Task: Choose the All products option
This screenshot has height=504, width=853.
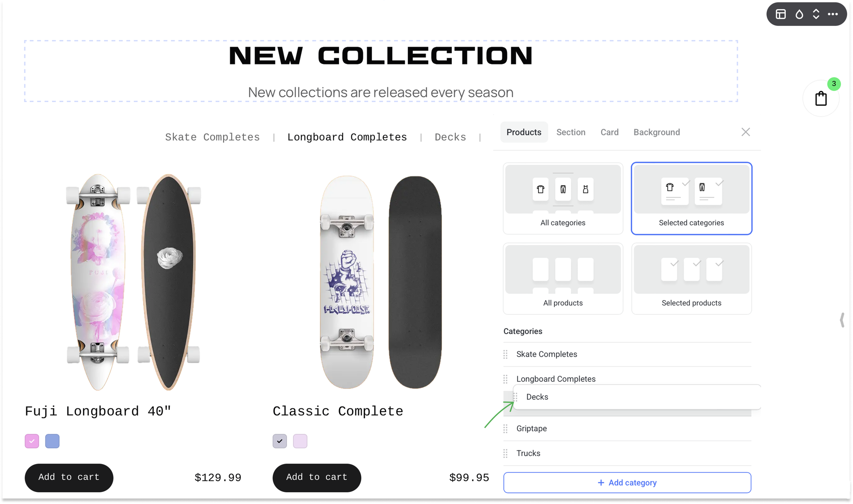Action: [x=563, y=279]
